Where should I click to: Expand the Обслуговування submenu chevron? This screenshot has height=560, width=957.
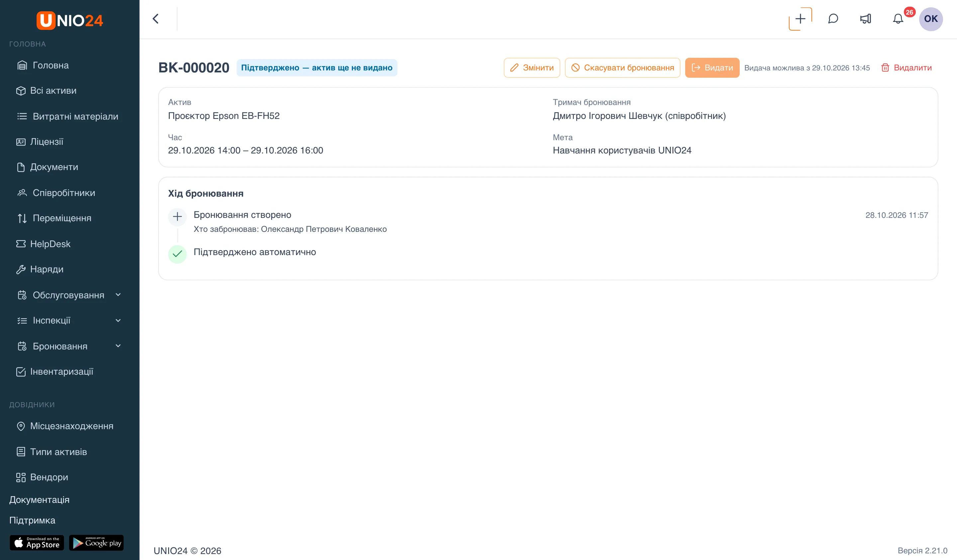[118, 295]
